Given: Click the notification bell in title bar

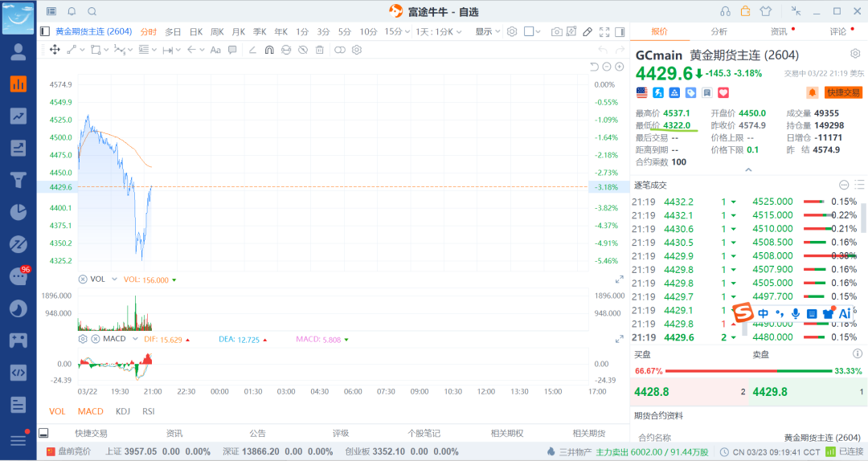Looking at the screenshot, I should (x=72, y=11).
